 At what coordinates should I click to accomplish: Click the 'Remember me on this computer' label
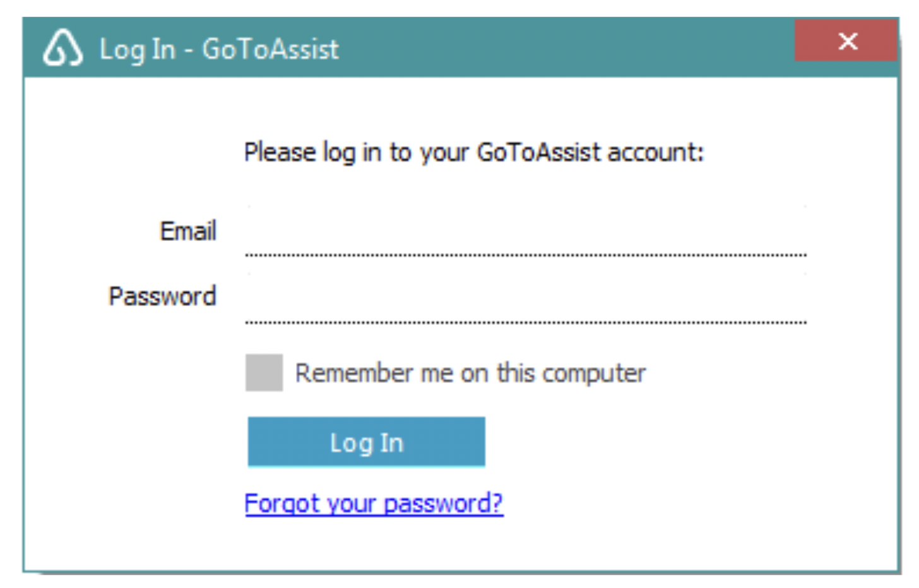[x=470, y=373]
